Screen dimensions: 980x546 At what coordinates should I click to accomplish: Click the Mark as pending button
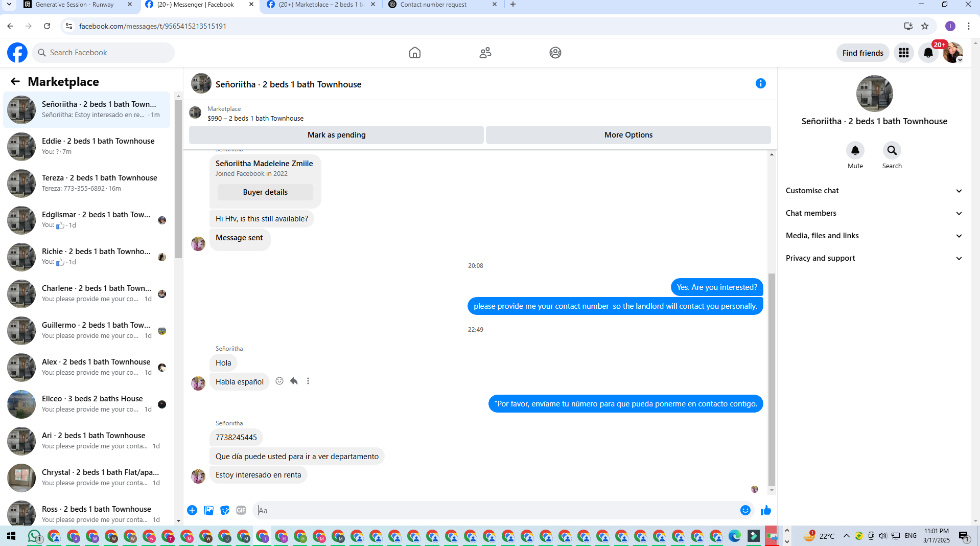[336, 135]
